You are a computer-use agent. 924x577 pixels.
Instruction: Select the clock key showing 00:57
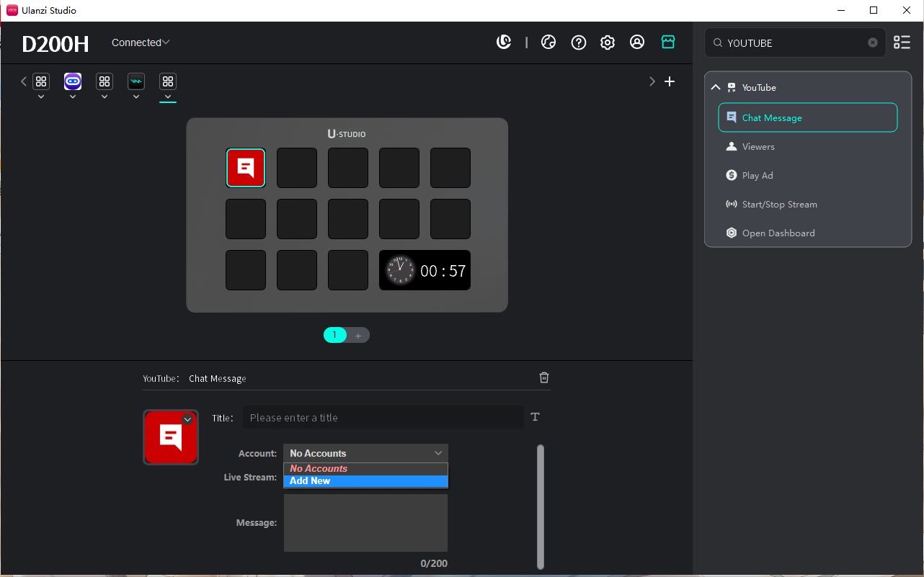425,271
